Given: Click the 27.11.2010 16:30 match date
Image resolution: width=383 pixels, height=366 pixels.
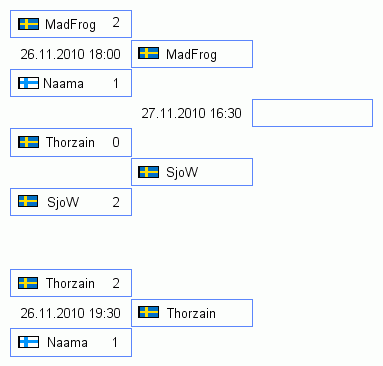Looking at the screenshot, I should pos(191,113).
